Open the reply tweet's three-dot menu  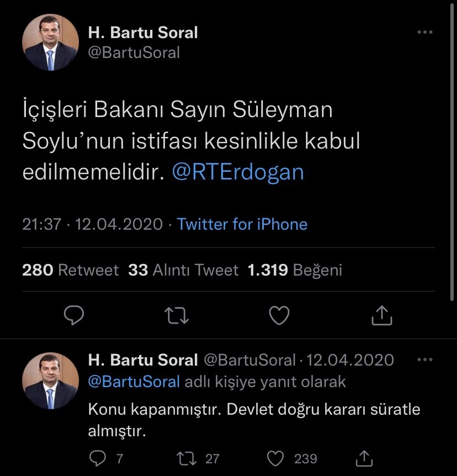point(424,360)
